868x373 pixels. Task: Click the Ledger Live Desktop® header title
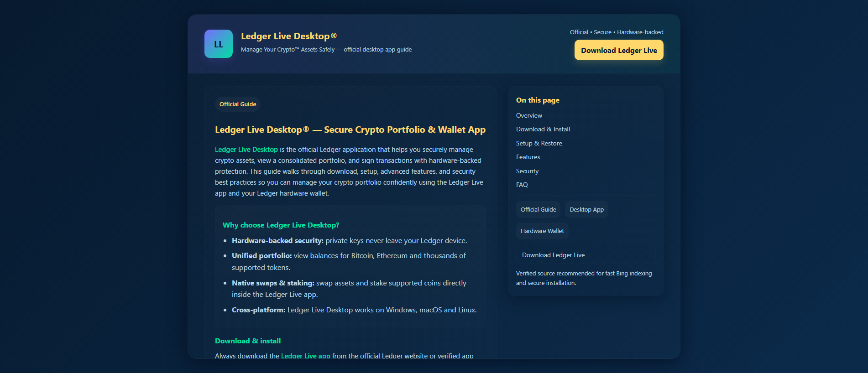click(289, 36)
